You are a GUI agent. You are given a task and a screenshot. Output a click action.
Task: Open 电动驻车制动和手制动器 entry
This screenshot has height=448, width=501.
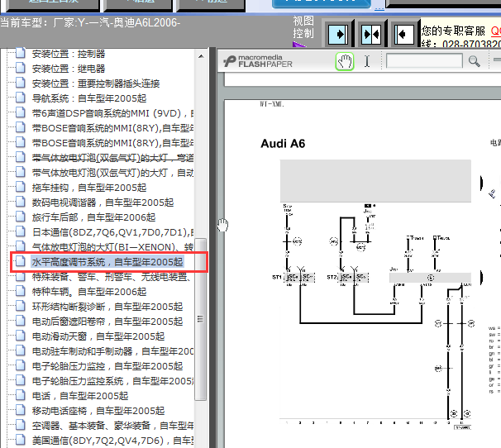click(112, 351)
